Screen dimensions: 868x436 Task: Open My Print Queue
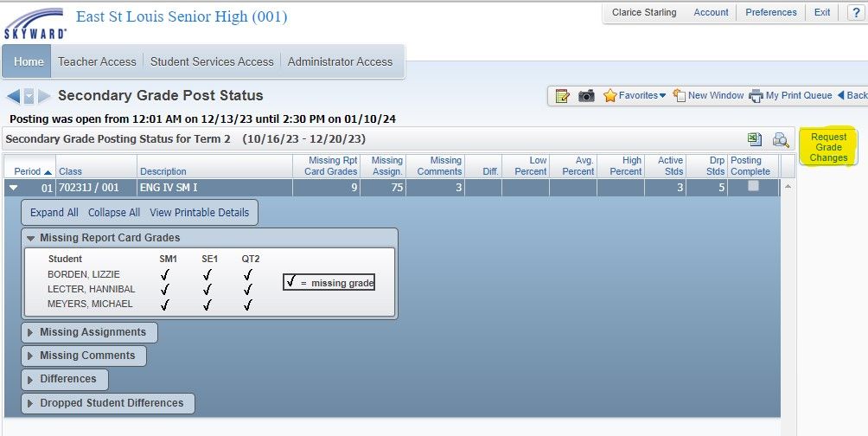[x=791, y=96]
